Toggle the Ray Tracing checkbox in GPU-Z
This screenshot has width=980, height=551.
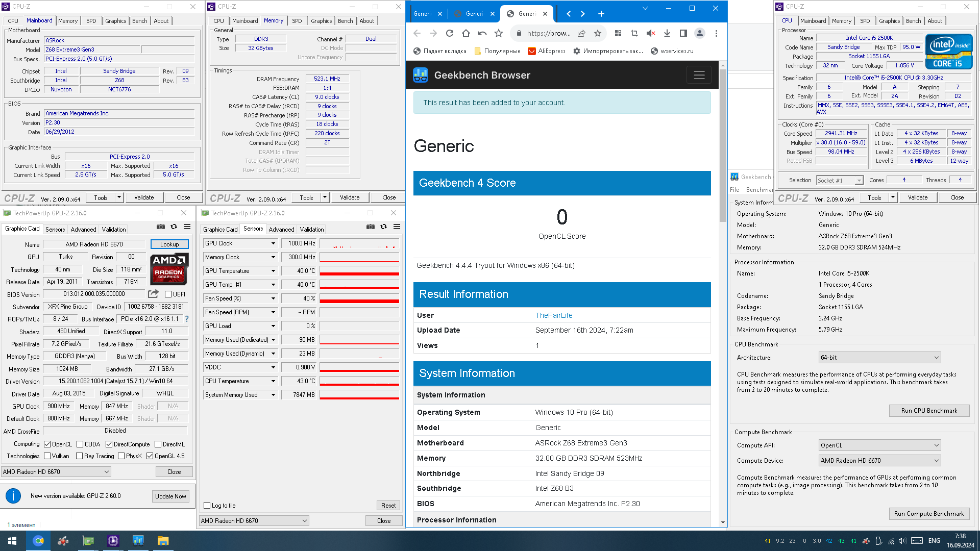click(x=80, y=456)
